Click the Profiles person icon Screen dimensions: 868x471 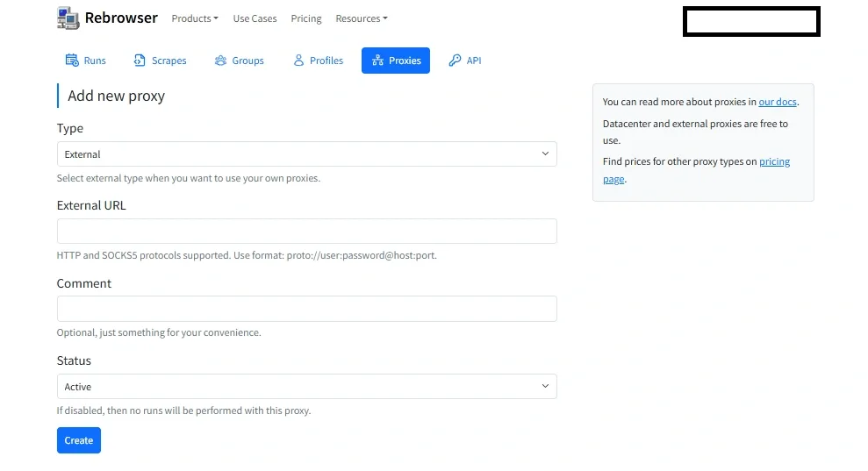pos(298,61)
